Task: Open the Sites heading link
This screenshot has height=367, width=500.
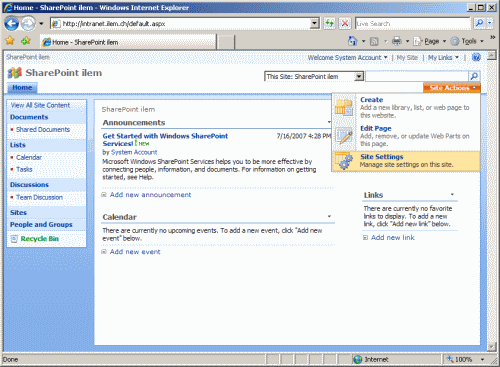Action: point(18,212)
